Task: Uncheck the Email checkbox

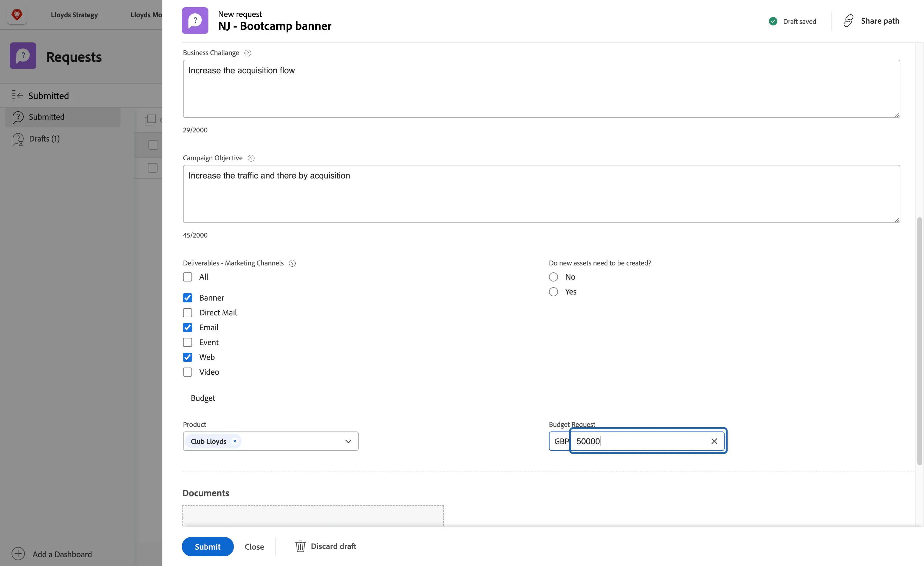Action: 188,328
